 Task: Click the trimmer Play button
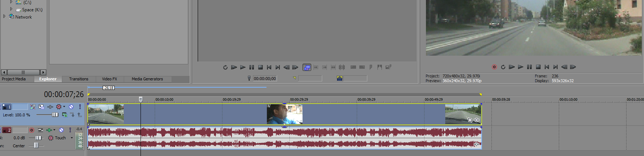[x=243, y=67]
